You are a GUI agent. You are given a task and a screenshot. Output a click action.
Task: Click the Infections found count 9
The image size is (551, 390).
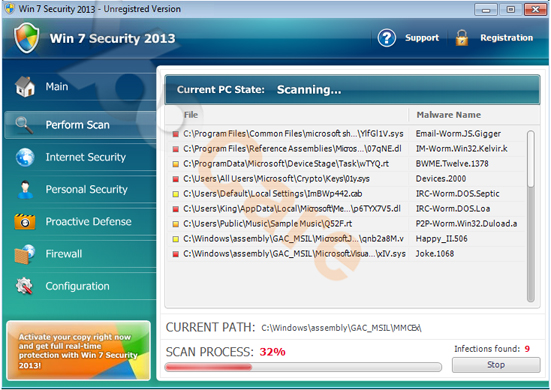click(x=527, y=349)
